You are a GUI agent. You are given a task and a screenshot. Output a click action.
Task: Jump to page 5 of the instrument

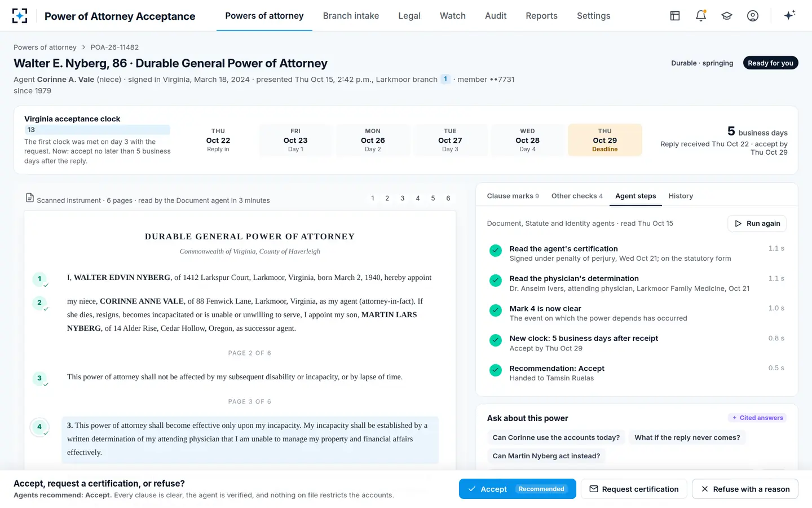pyautogui.click(x=433, y=198)
